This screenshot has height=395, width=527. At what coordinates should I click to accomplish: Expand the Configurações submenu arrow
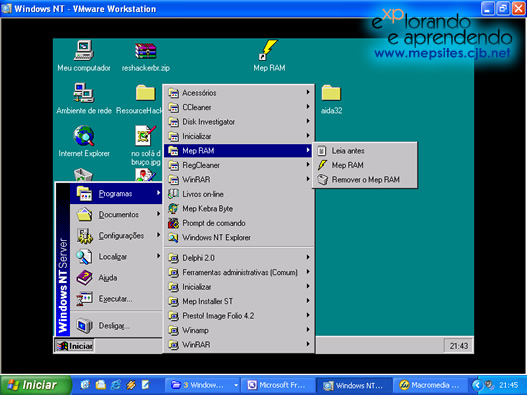point(158,235)
